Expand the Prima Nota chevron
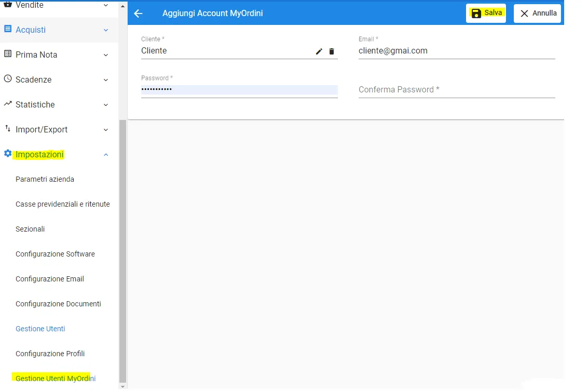 coord(106,55)
